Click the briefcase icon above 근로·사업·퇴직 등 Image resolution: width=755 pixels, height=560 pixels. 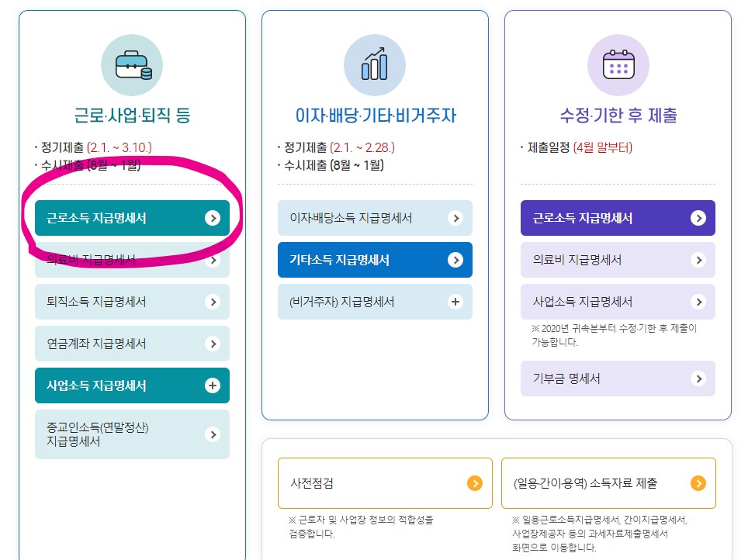click(x=132, y=65)
